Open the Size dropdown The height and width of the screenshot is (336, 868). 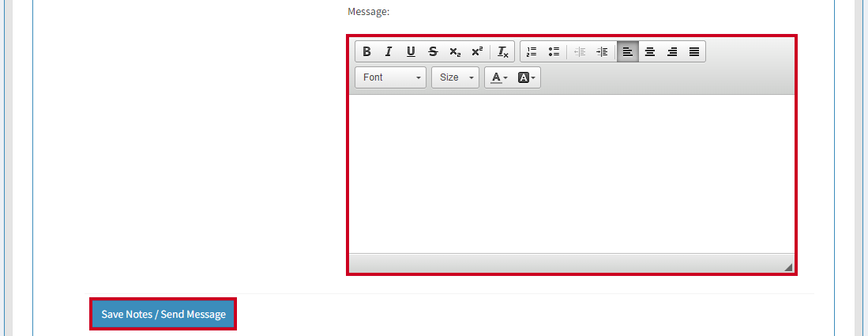coord(456,77)
